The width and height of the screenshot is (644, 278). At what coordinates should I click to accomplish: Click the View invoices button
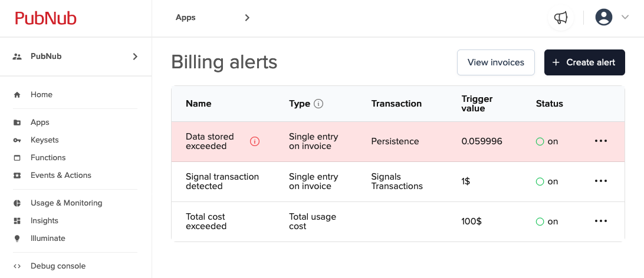[496, 62]
